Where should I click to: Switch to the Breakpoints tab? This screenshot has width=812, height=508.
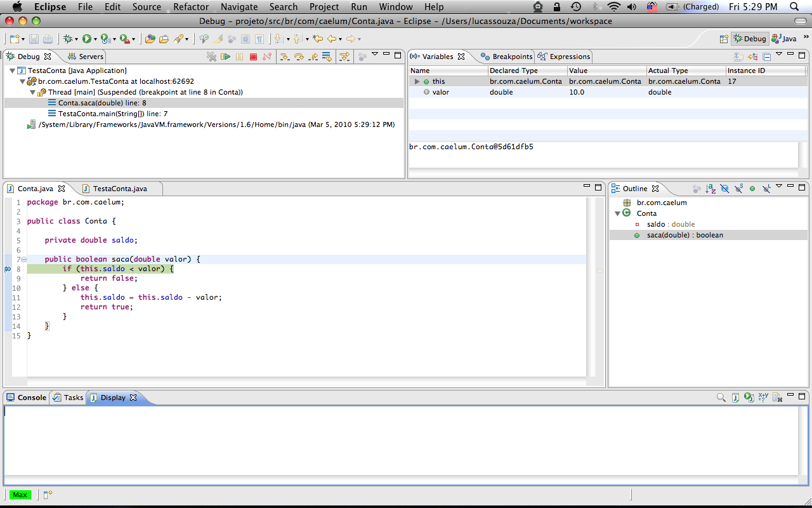(x=506, y=57)
